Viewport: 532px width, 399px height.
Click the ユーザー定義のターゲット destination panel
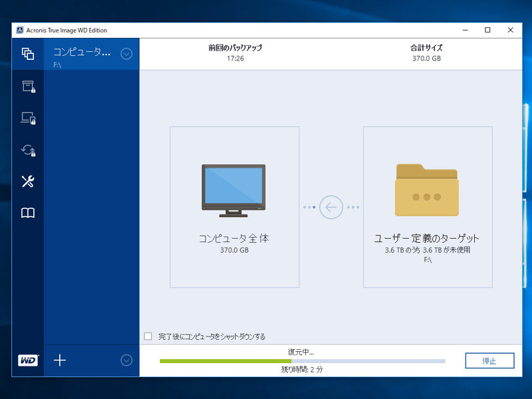point(428,207)
